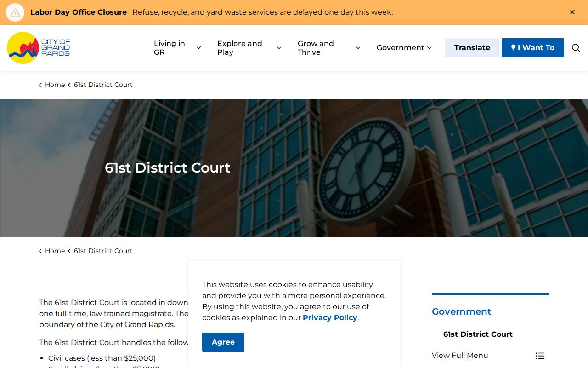The height and width of the screenshot is (368, 588).
Task: Select 61st District Court in lower breadcrumb
Action: click(x=103, y=251)
